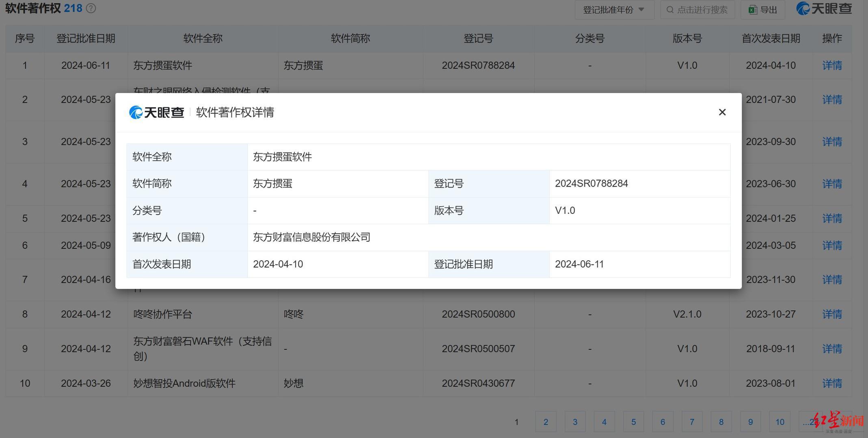Click the 首次发表日期 column header
This screenshot has height=438, width=868.
pos(771,39)
